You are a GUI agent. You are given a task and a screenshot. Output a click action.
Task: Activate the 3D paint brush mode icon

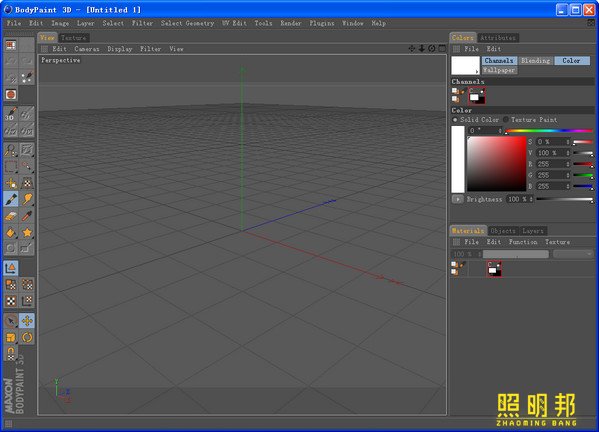point(11,114)
